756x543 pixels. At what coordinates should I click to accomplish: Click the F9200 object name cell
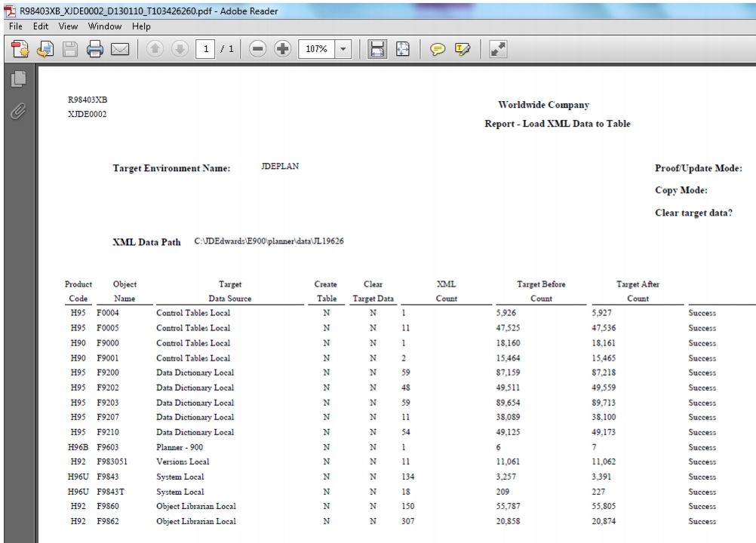coord(108,373)
